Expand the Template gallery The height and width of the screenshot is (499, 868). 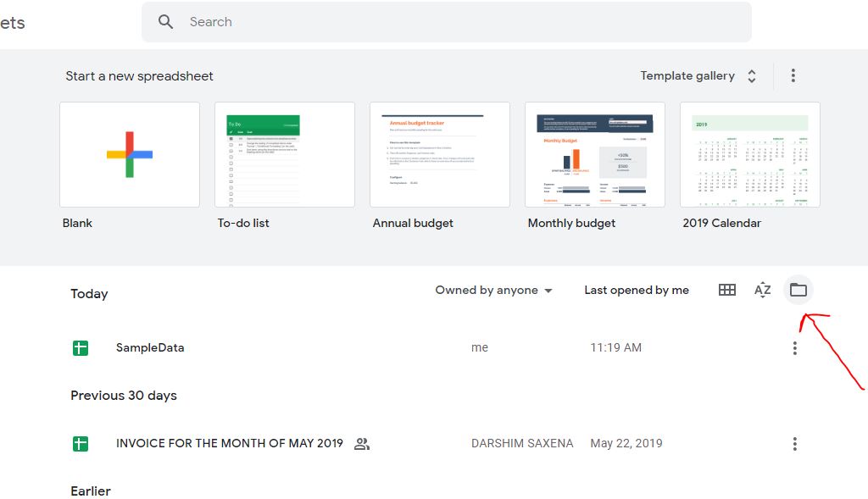click(x=698, y=75)
